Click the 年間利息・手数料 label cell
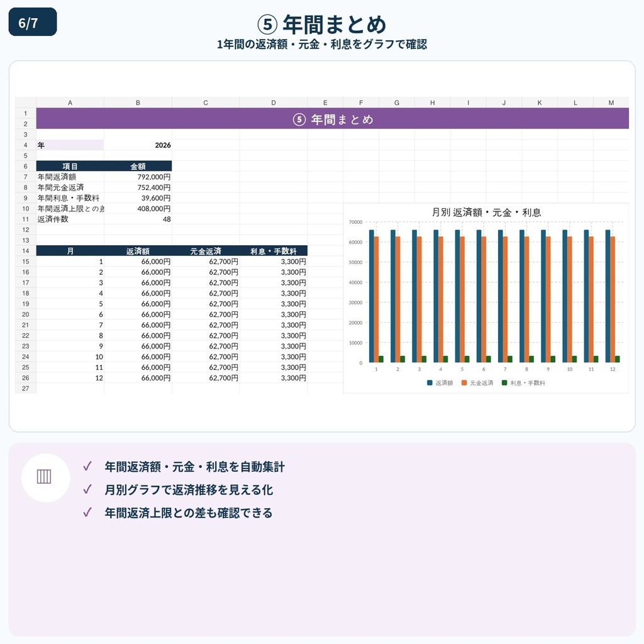This screenshot has width=644, height=644. (70, 198)
